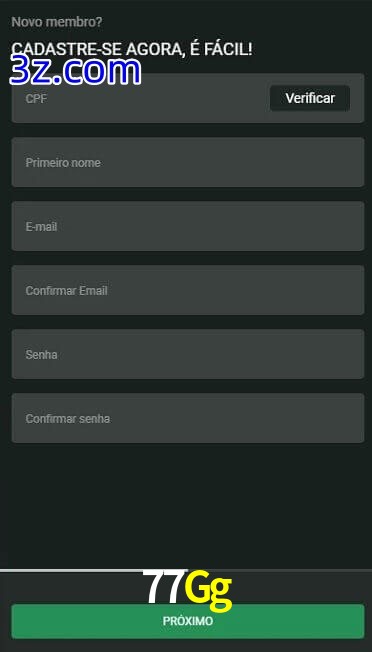
Task: Tap the Primeiro nome placeholder text
Action: point(63,163)
